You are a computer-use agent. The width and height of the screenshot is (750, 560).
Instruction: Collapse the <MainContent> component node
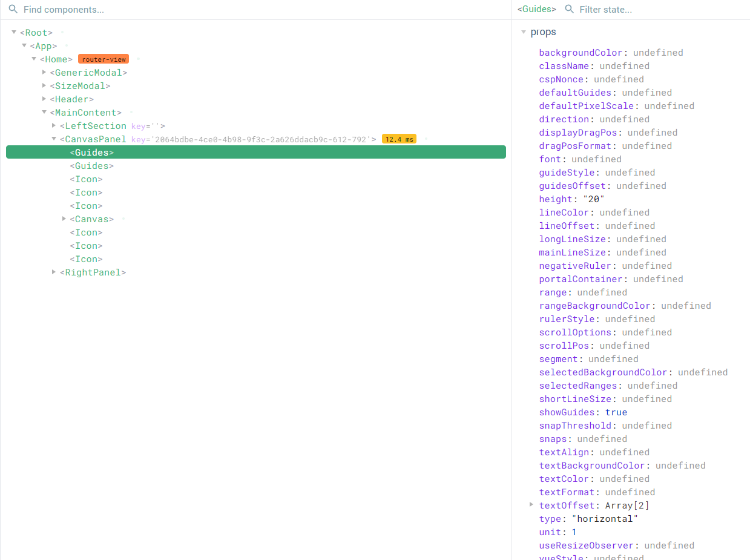point(44,112)
